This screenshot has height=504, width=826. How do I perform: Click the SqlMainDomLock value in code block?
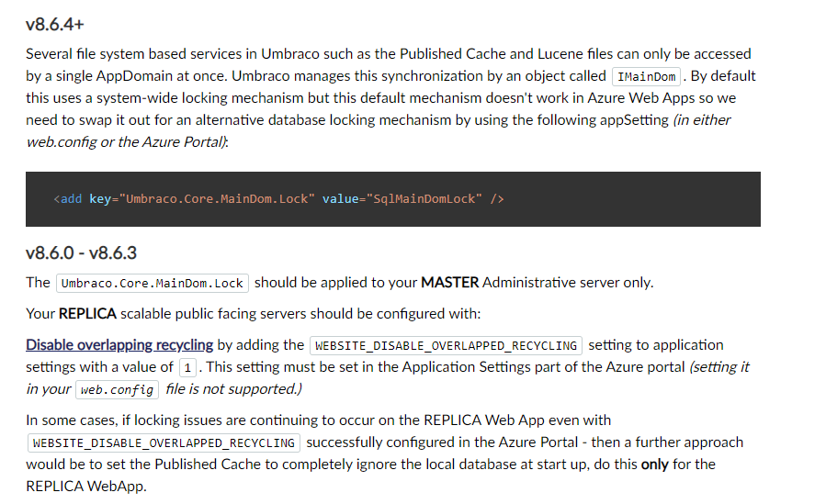[x=424, y=199]
